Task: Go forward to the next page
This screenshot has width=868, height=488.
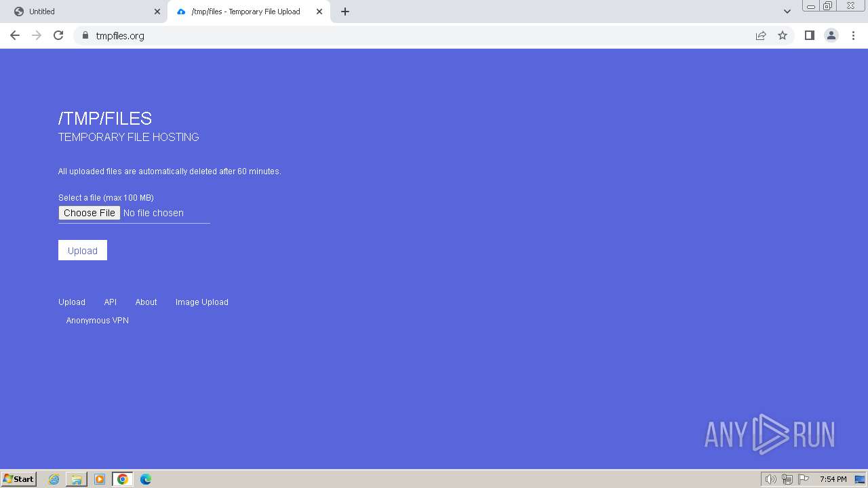Action: (37, 35)
